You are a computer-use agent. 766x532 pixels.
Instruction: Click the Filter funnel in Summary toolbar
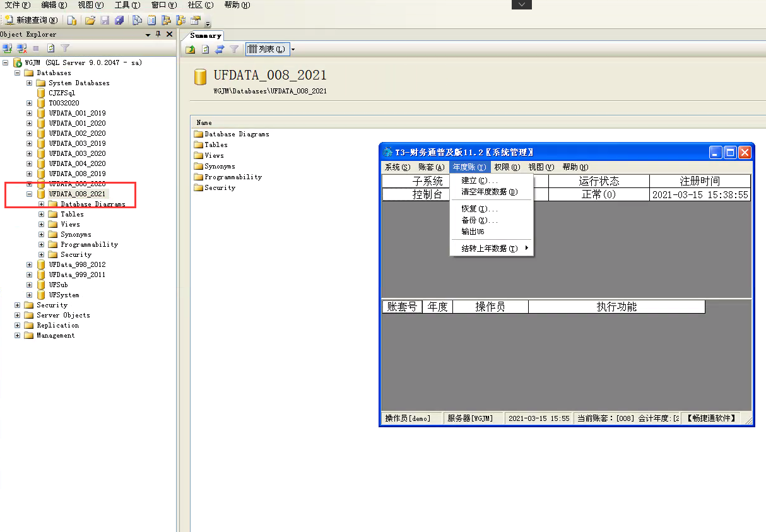click(234, 49)
